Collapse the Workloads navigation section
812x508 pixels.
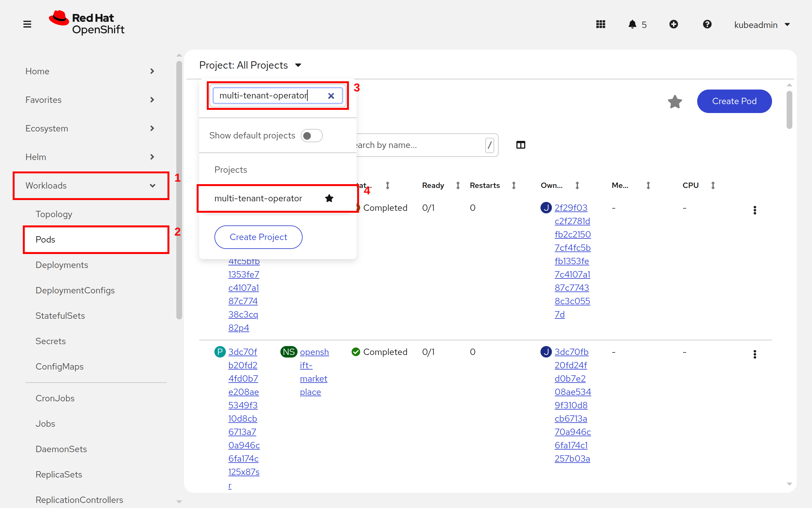tap(91, 185)
